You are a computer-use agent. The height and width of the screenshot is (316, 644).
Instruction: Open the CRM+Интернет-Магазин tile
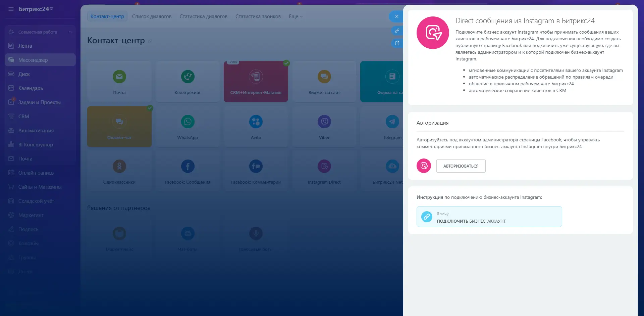point(256,82)
